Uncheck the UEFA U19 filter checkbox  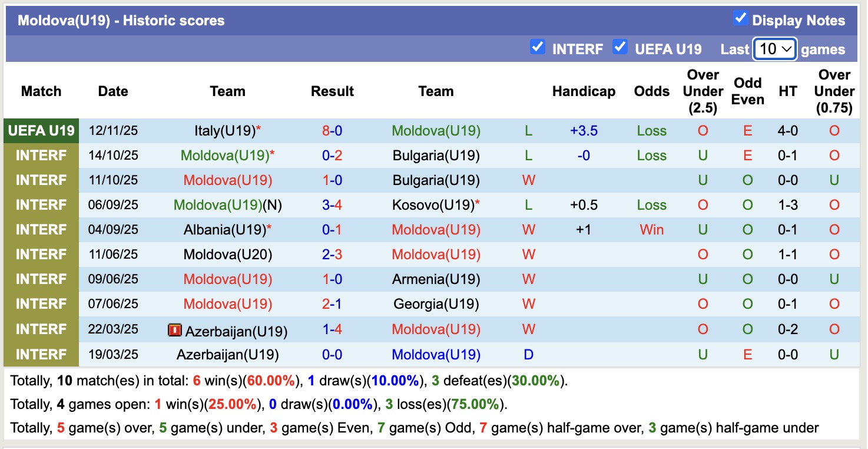click(619, 47)
